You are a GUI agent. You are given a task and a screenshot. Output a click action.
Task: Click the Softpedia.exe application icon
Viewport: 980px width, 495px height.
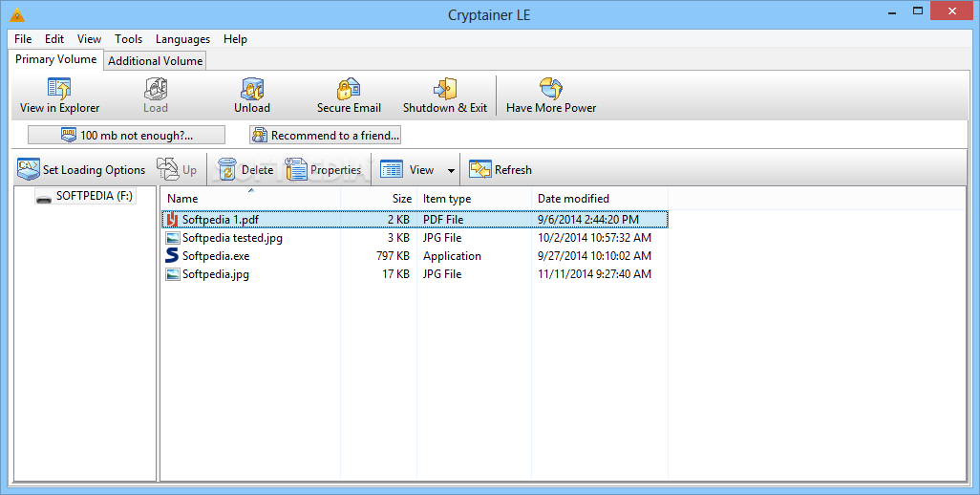point(172,256)
